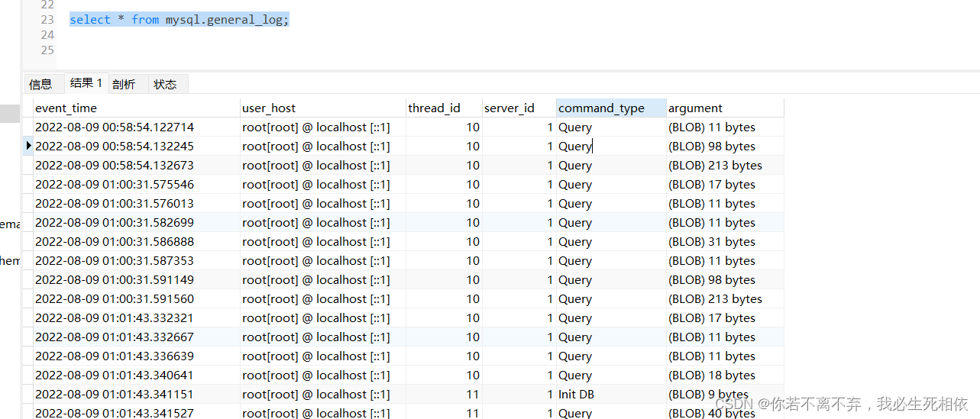980x419 pixels.
Task: Click server_id 1 in the 01:01:43.340641 row
Action: tap(519, 375)
